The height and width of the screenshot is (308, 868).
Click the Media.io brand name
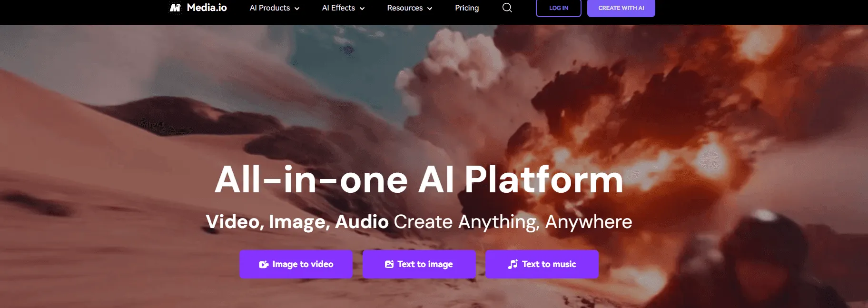tap(207, 8)
